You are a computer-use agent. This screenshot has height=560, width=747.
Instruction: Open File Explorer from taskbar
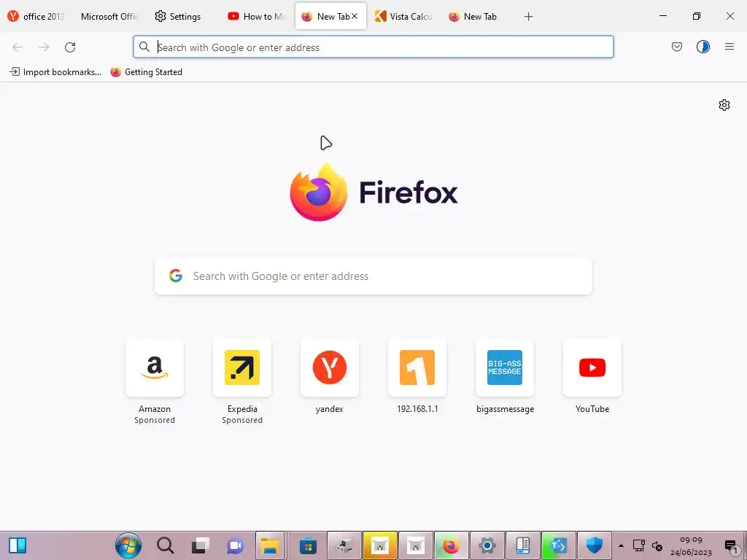pos(270,545)
